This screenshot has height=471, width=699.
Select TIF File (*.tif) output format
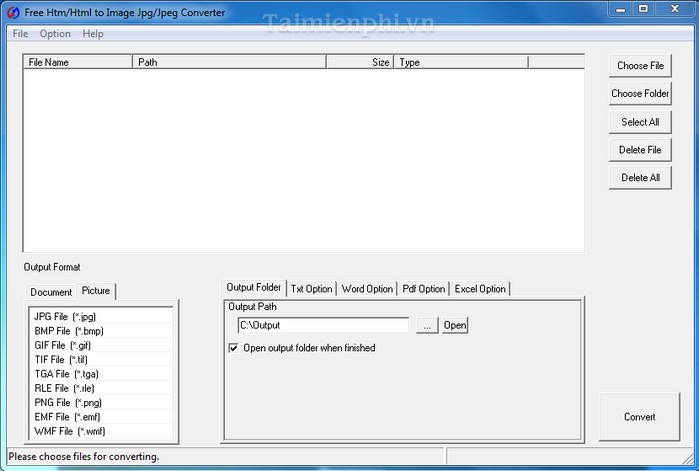[101, 360]
